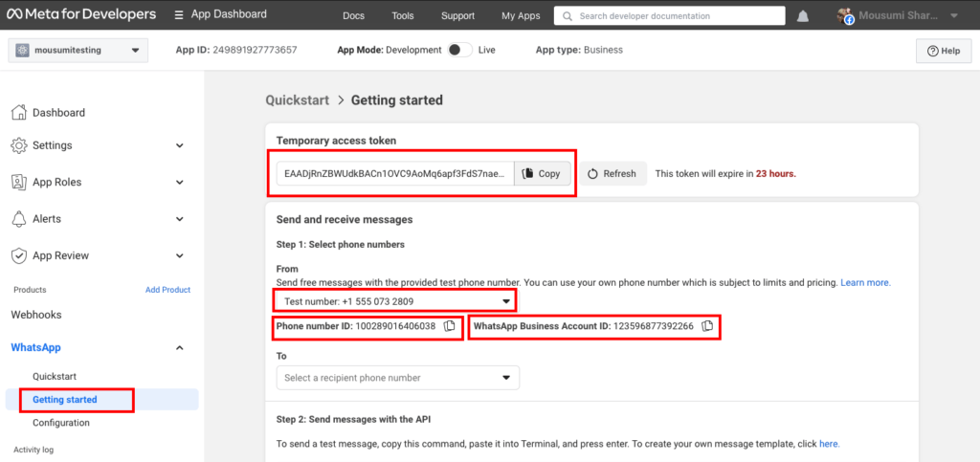
Task: Select Getting started in sidebar
Action: click(x=64, y=400)
